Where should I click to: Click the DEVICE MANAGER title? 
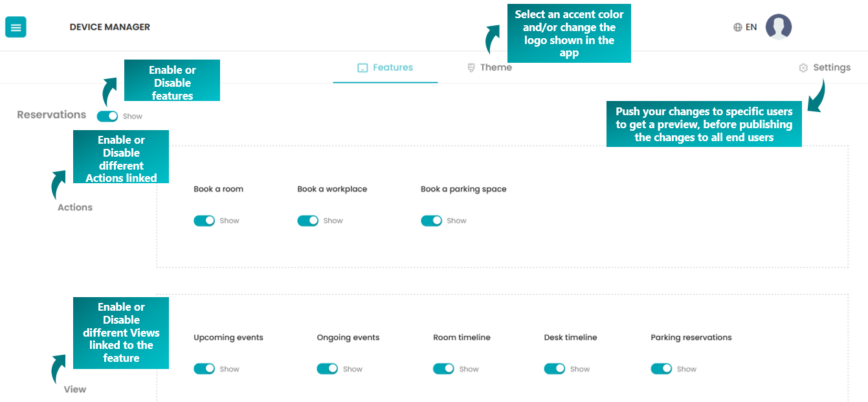(x=110, y=27)
